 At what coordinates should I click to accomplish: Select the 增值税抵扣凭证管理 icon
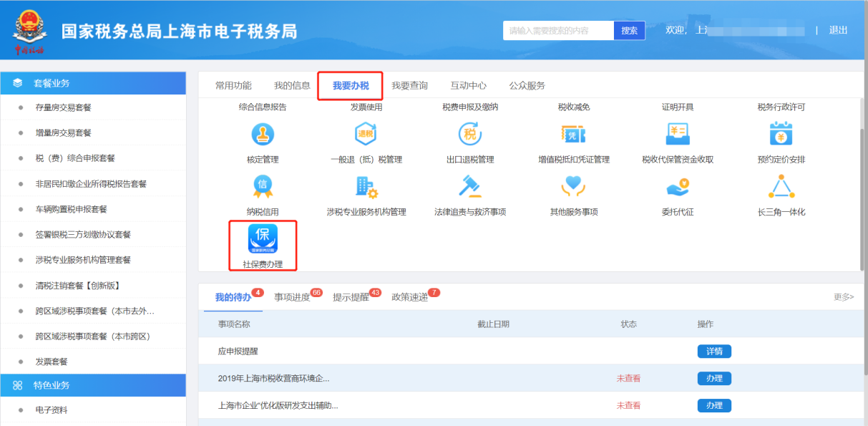(573, 134)
